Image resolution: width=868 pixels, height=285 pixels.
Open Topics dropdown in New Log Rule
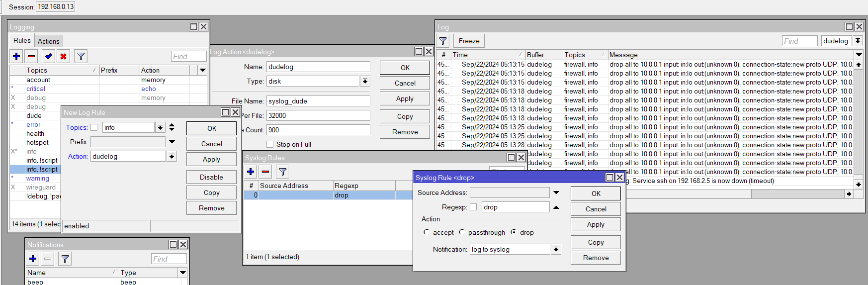(160, 128)
